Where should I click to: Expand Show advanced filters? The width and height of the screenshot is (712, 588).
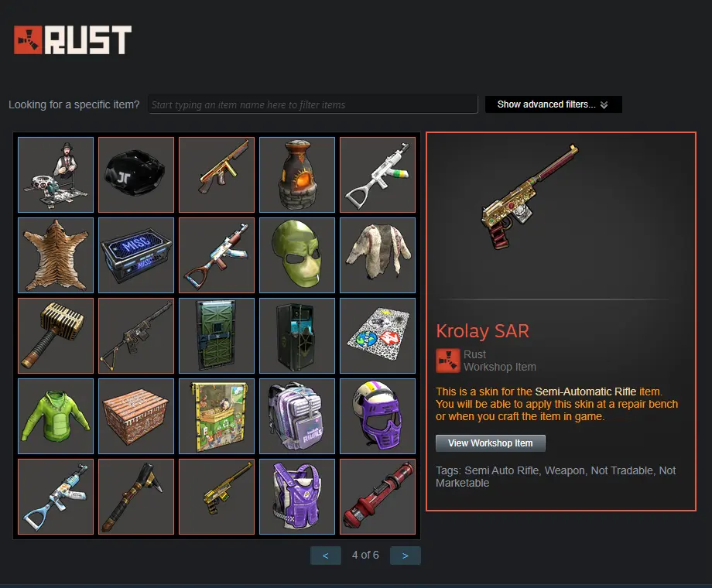pyautogui.click(x=553, y=104)
